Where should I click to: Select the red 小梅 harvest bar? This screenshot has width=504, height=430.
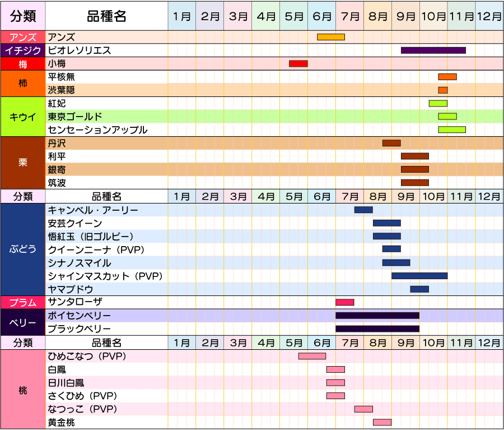(298, 63)
